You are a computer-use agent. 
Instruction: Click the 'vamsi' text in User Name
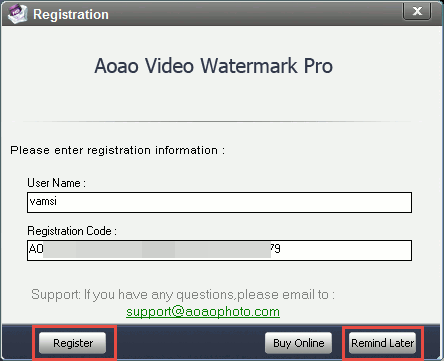coord(43,201)
